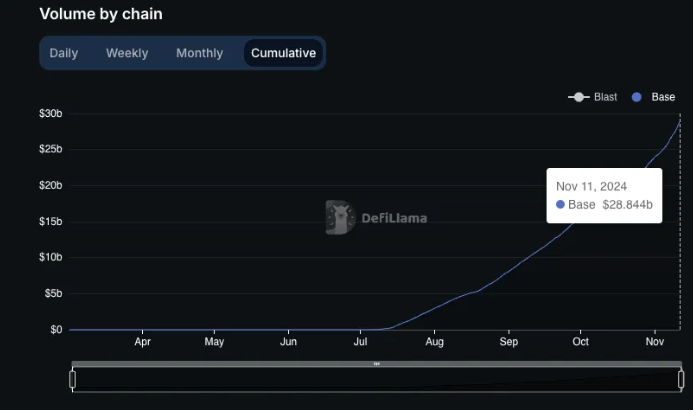The height and width of the screenshot is (410, 693).
Task: Click the middle of the zoom range bar
Action: pos(376,380)
